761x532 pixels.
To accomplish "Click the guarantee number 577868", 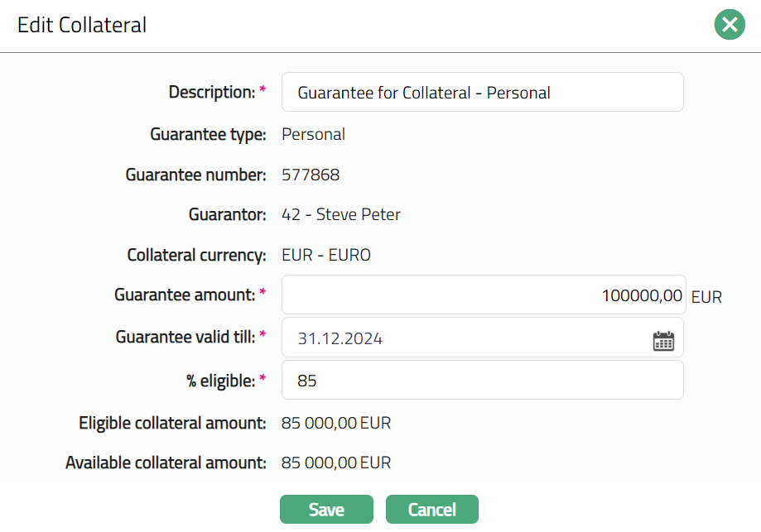I will (x=311, y=175).
